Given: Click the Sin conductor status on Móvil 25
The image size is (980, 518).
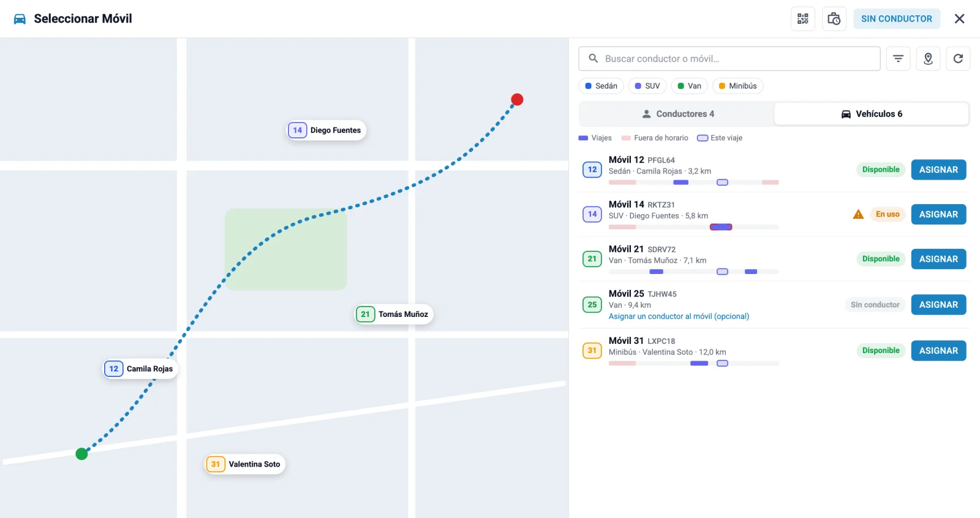Looking at the screenshot, I should point(875,305).
